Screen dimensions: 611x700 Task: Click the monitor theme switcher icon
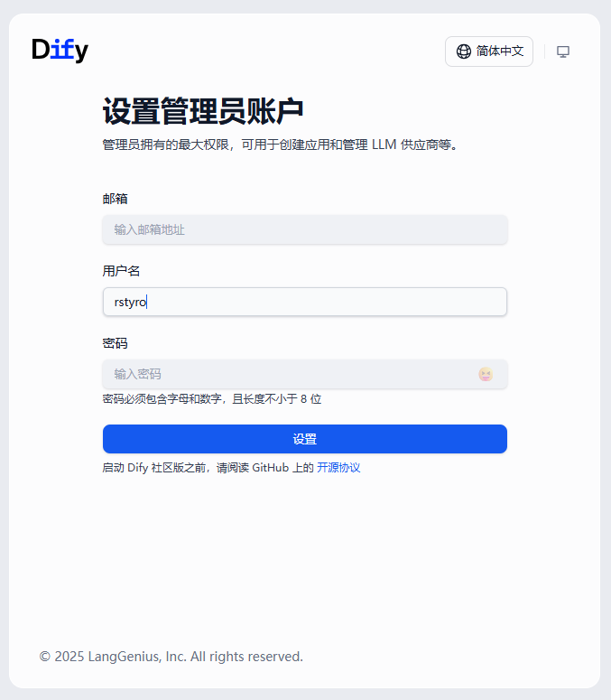click(x=563, y=51)
